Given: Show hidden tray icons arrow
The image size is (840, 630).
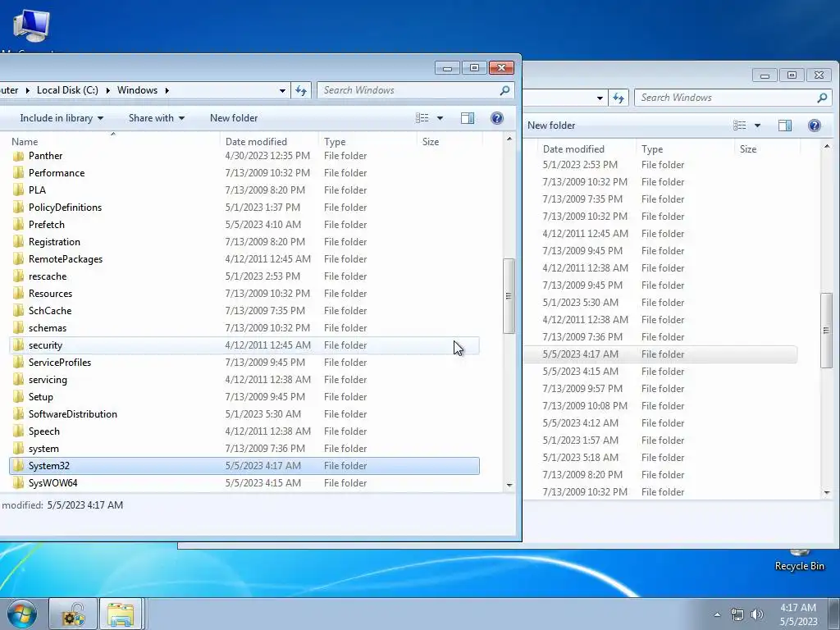Looking at the screenshot, I should [x=717, y=614].
